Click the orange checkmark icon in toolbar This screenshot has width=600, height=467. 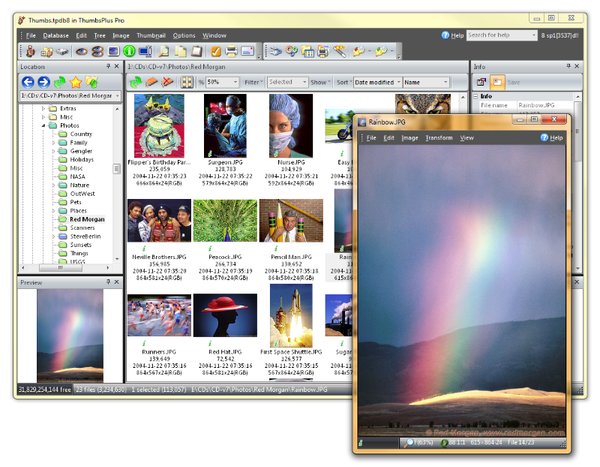click(216, 51)
